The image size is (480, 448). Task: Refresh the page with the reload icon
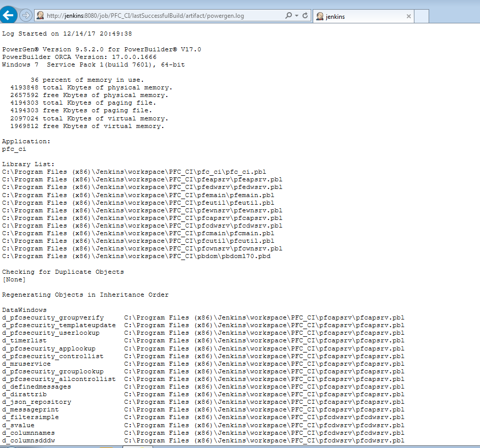coord(305,15)
